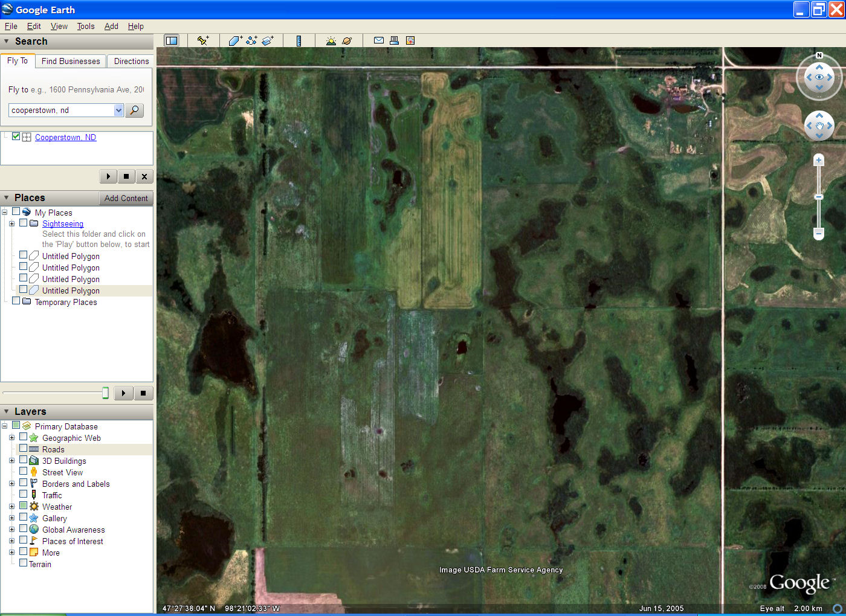Enable the Sightseeing folder checkbox
This screenshot has width=846, height=616.
(24, 223)
